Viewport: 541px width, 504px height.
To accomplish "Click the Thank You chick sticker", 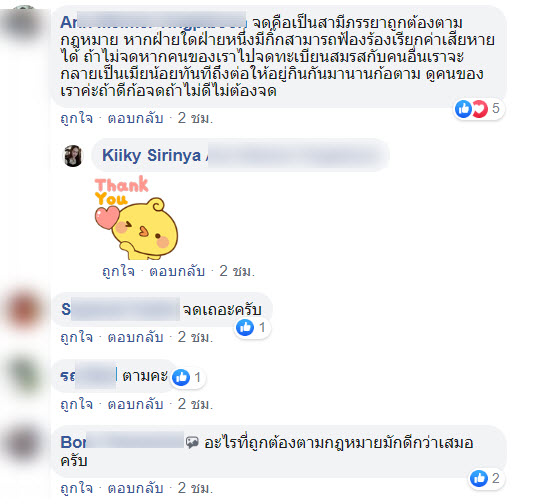I will coord(136,217).
